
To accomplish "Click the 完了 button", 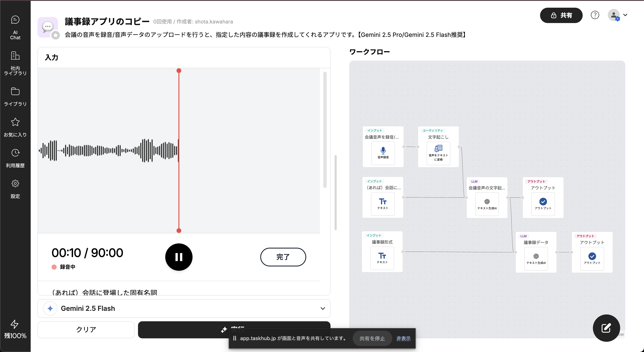I will [x=283, y=257].
